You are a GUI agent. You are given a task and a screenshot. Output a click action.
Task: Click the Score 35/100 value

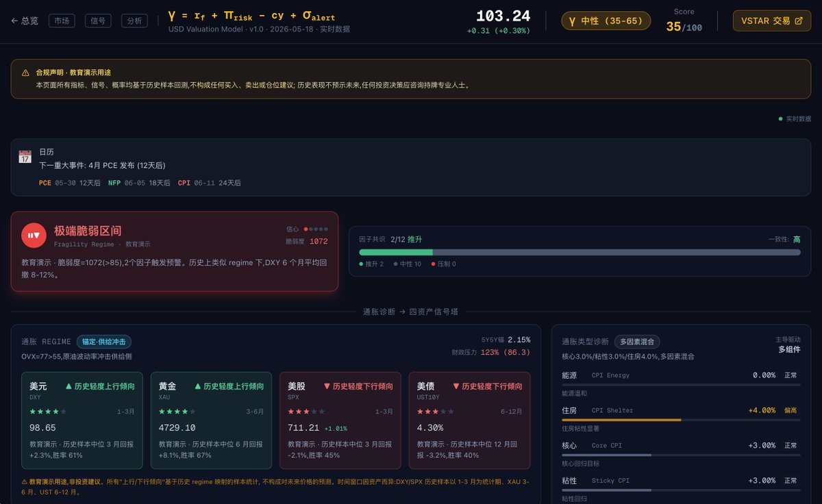click(x=684, y=27)
